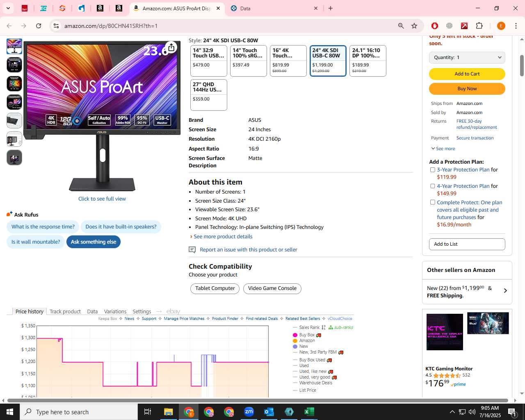Open site information icon in address bar
This screenshot has height=420, width=525.
tap(56, 26)
